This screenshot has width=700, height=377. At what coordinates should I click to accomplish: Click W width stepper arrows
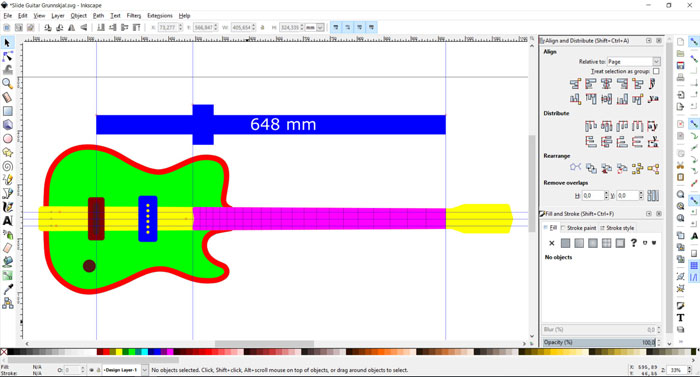[x=254, y=28]
